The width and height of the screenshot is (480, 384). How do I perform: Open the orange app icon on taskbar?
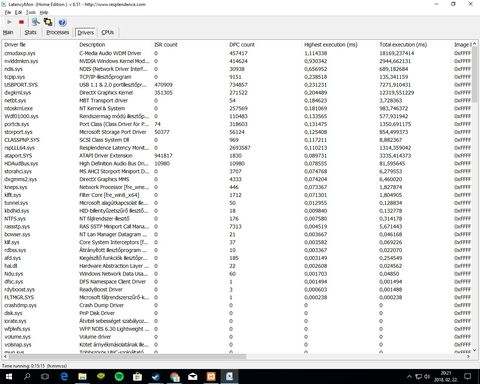pos(211,377)
